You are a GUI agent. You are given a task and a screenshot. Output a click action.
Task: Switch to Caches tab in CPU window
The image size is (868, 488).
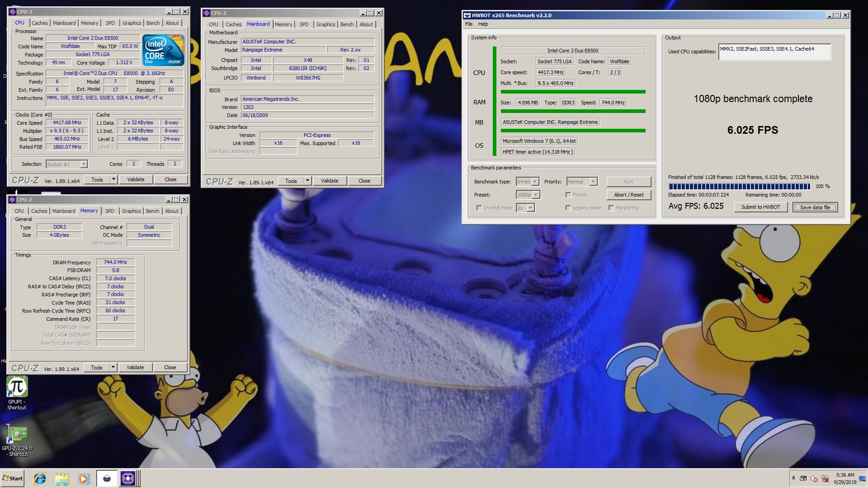pyautogui.click(x=39, y=23)
